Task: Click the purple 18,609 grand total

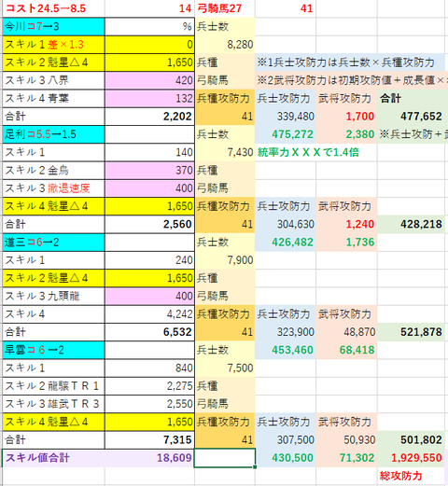Action: click(149, 458)
